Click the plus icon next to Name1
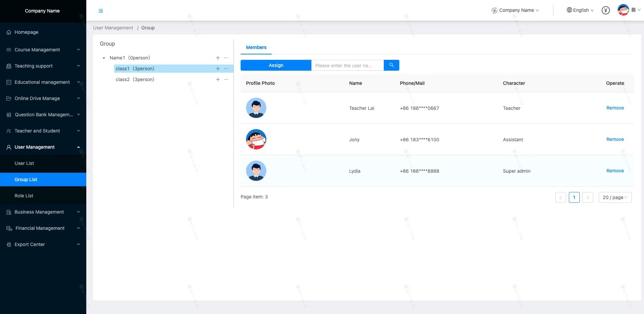 (x=218, y=58)
